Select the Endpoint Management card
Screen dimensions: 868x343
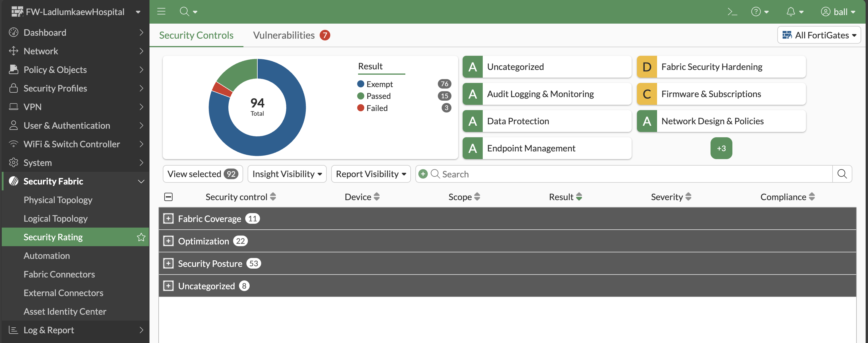547,148
